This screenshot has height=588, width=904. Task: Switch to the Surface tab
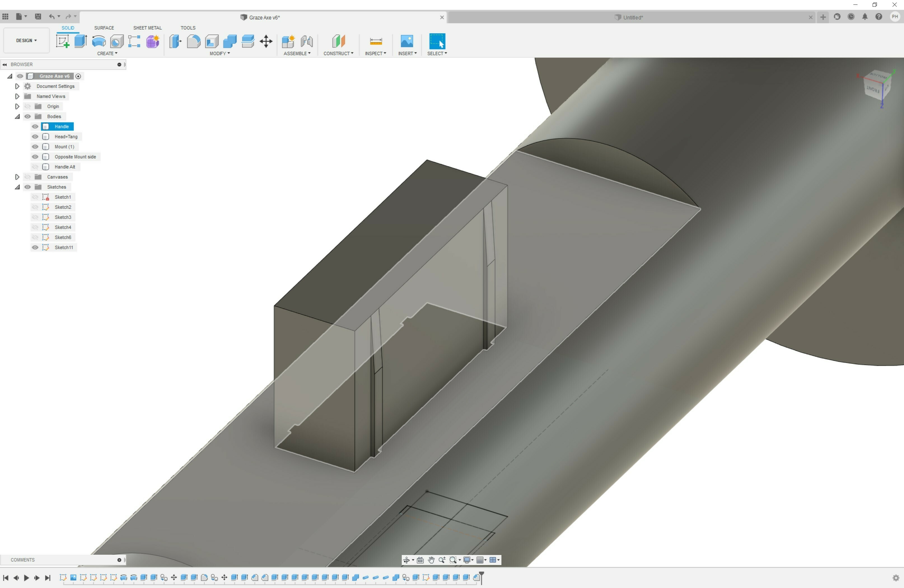tap(104, 28)
